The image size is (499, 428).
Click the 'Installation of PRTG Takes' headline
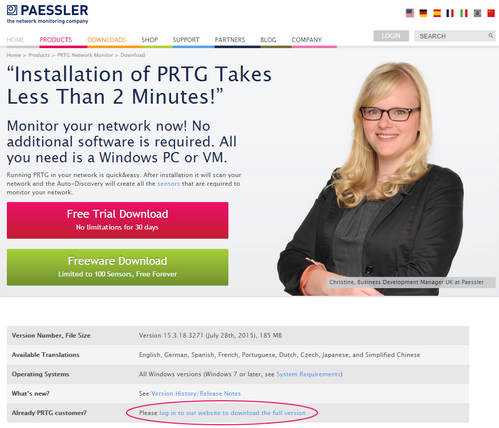click(139, 85)
